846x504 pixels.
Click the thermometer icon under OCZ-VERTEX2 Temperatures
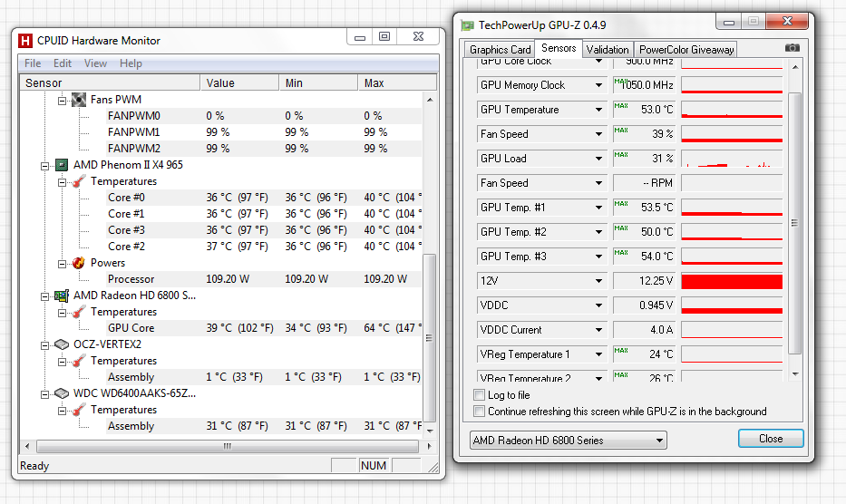pyautogui.click(x=79, y=361)
